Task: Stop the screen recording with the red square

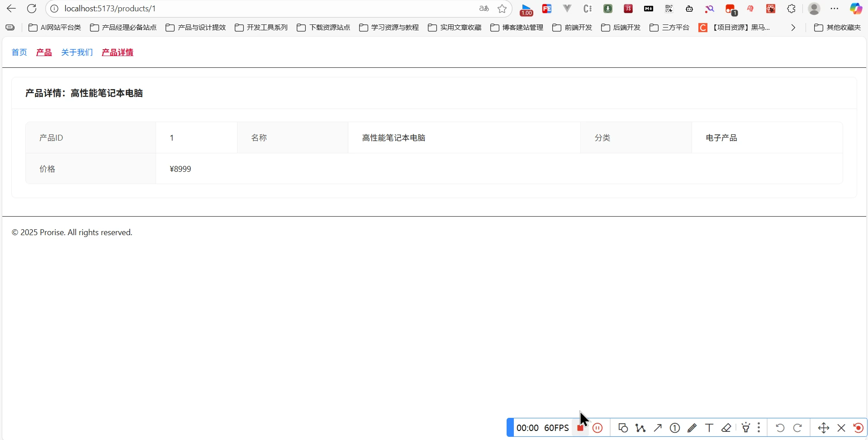Action: coord(580,428)
